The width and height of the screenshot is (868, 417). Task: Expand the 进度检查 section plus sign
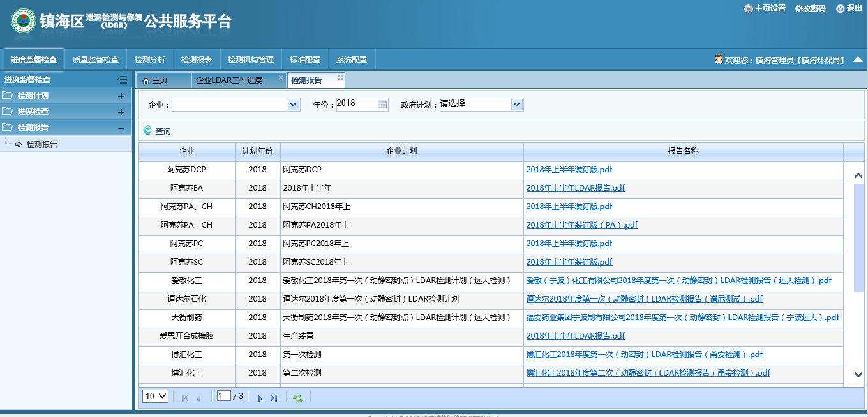121,112
